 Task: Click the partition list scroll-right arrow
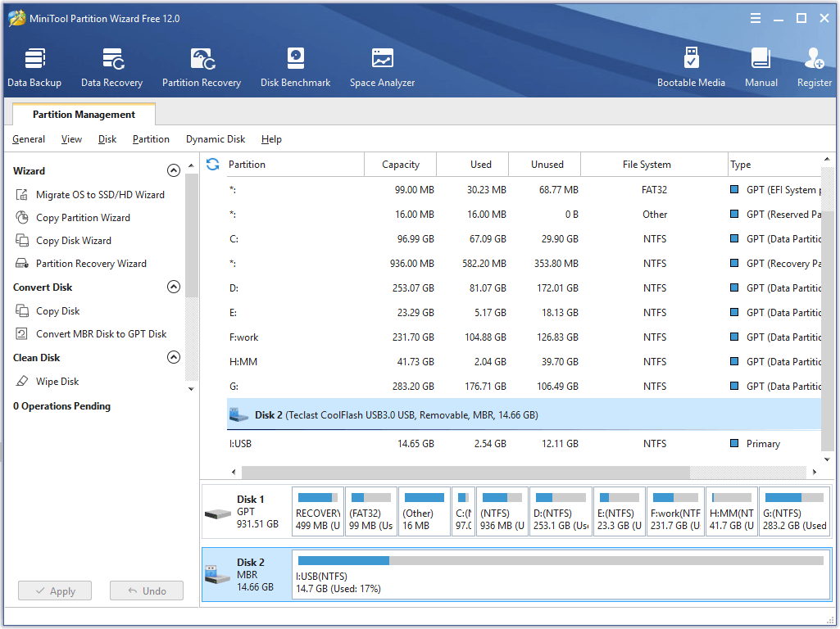[815, 472]
